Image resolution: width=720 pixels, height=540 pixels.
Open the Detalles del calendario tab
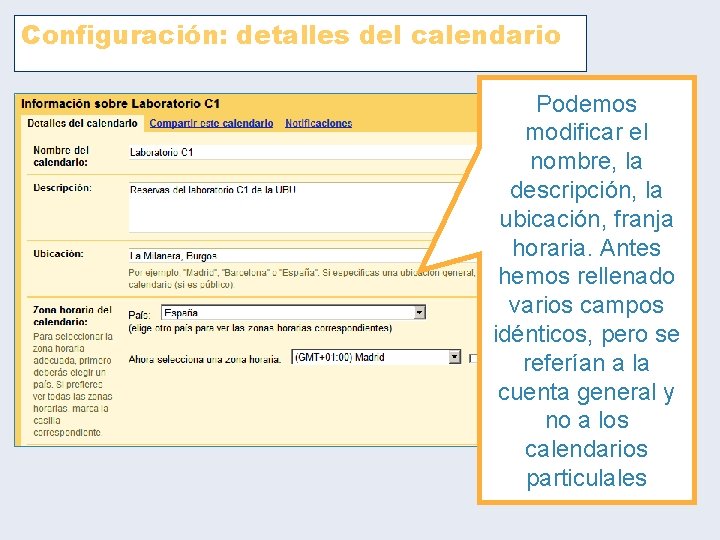coord(82,123)
